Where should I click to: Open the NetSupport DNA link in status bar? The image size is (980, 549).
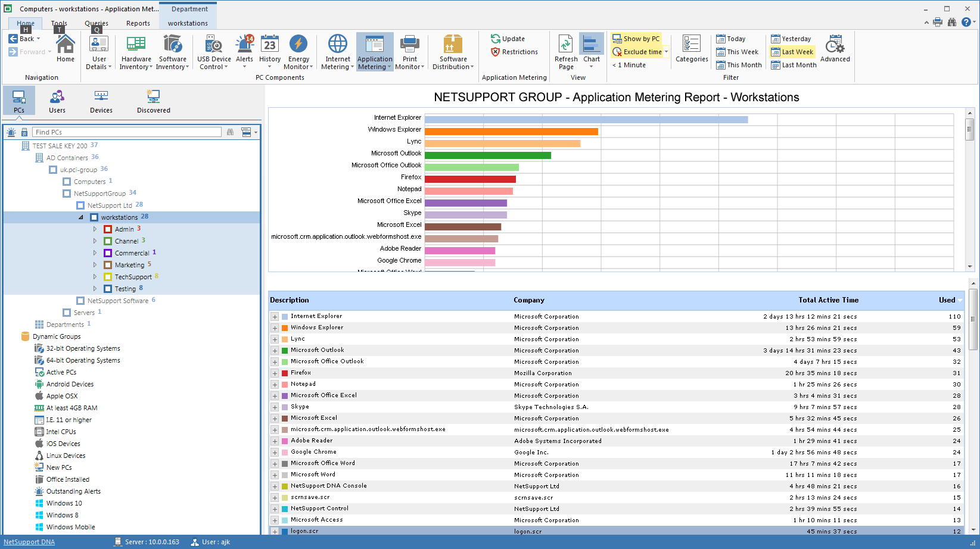pos(29,541)
